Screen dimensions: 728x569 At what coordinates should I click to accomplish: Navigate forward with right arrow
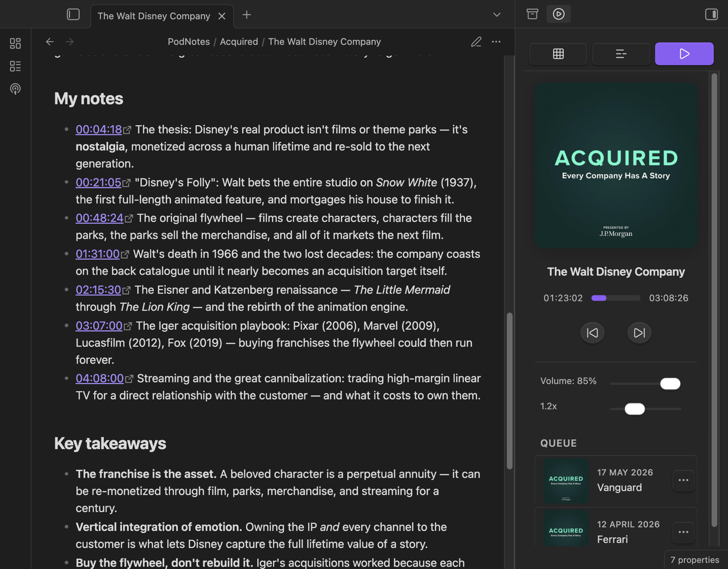pos(70,42)
